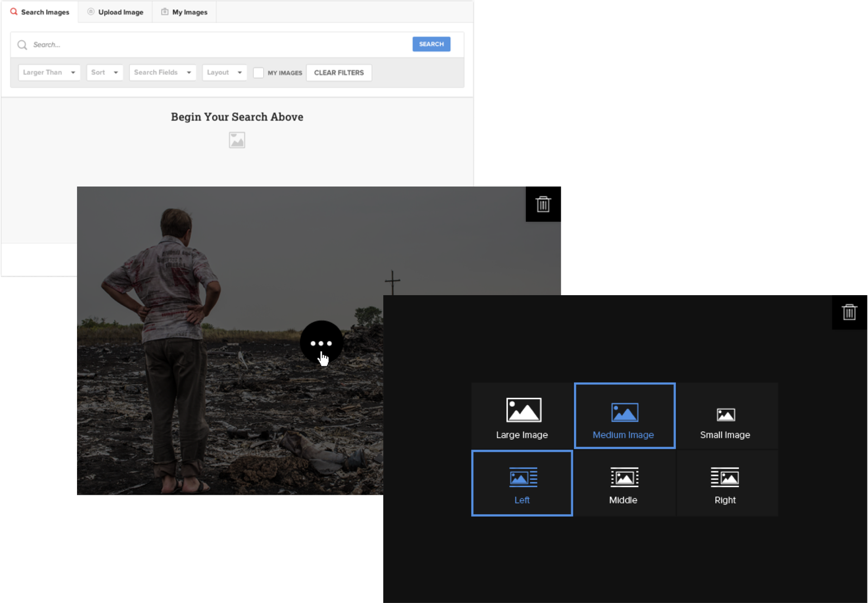Screen dimensions: 868x603
Task: Expand the Search Fields dropdown
Action: click(162, 72)
